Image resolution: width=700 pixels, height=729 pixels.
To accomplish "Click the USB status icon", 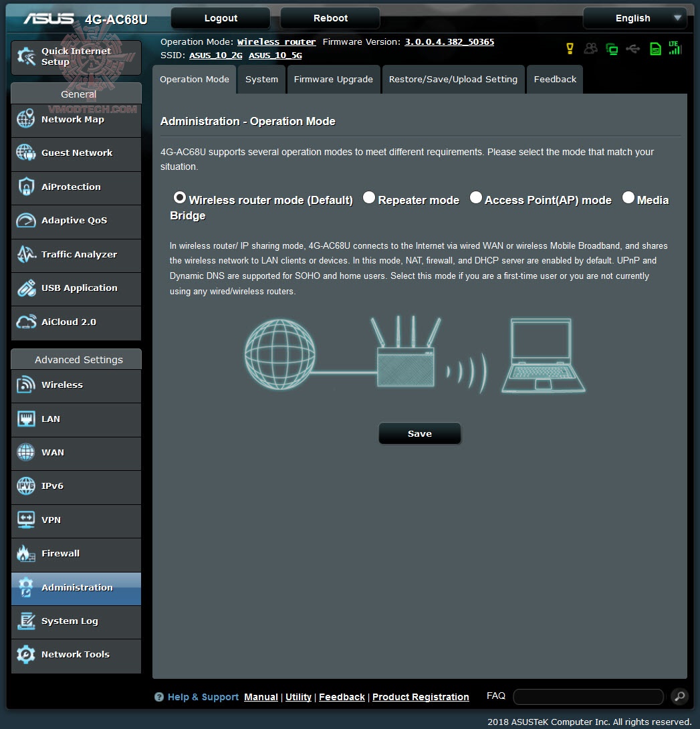I will 633,48.
